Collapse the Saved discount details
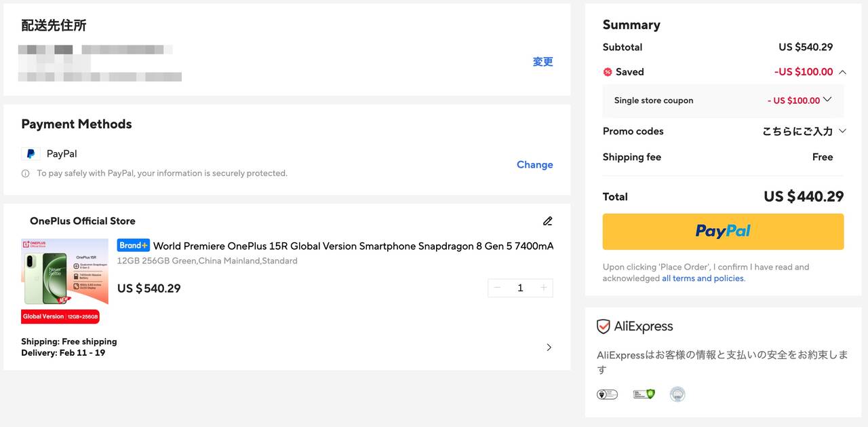This screenshot has width=868, height=427. tap(842, 72)
